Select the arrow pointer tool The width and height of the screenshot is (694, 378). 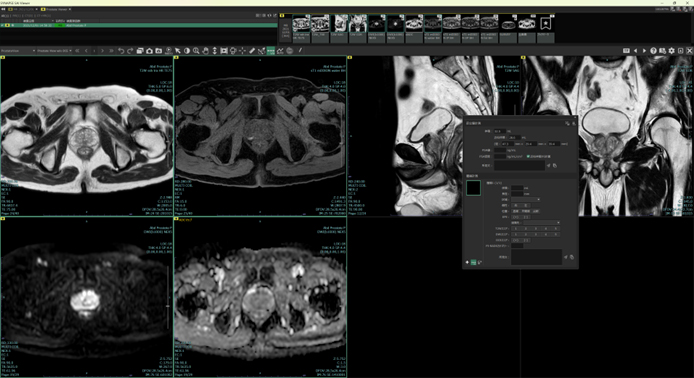pyautogui.click(x=177, y=51)
